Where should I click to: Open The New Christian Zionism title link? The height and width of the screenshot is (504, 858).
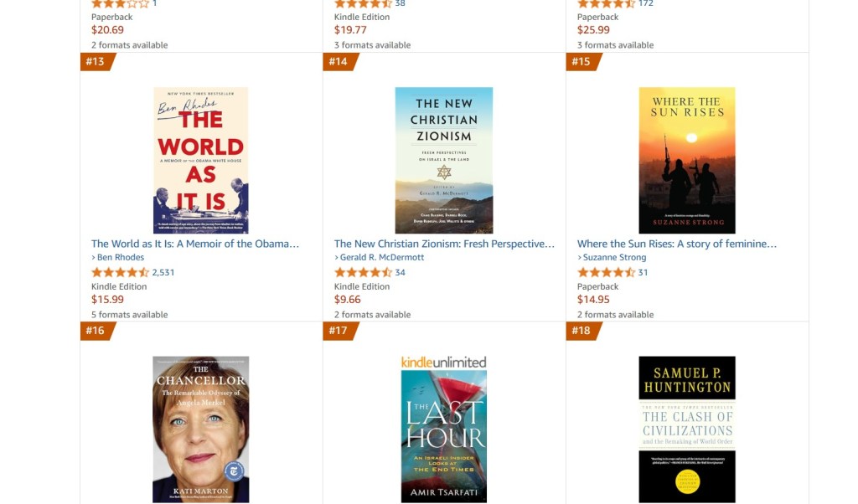(442, 243)
